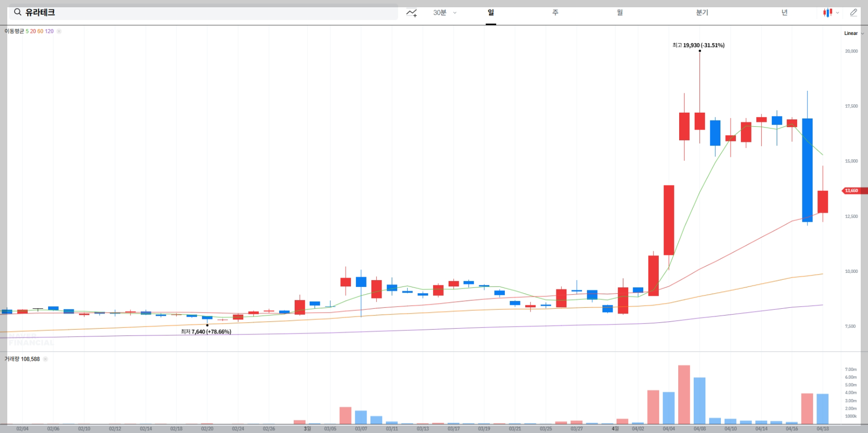Click the 20,000 price axis label
868x433 pixels.
(851, 51)
